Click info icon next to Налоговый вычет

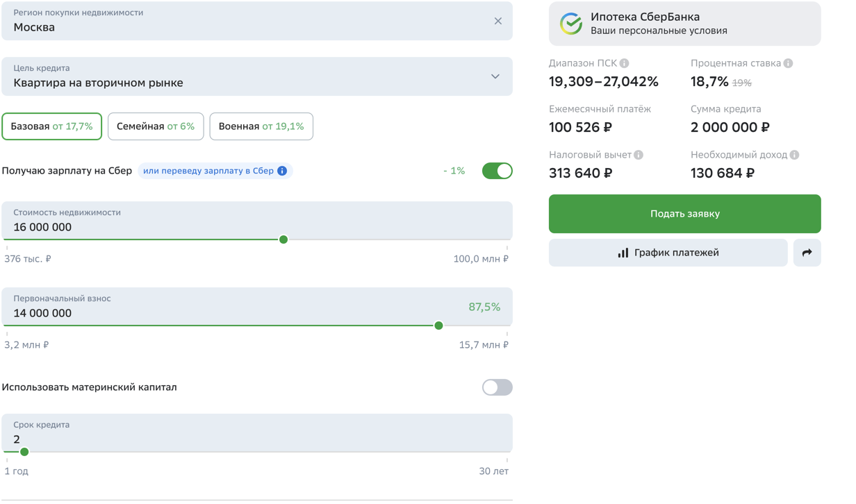point(639,155)
